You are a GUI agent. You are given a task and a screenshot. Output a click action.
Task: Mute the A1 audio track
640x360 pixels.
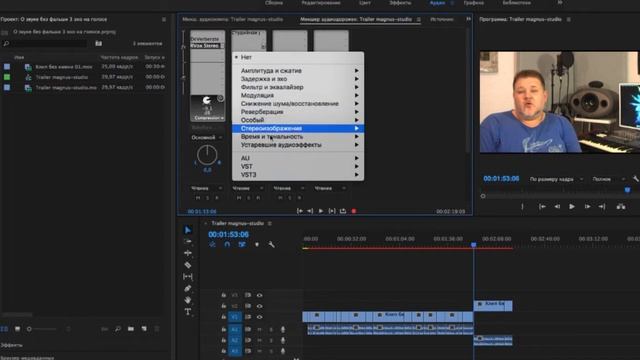click(259, 329)
